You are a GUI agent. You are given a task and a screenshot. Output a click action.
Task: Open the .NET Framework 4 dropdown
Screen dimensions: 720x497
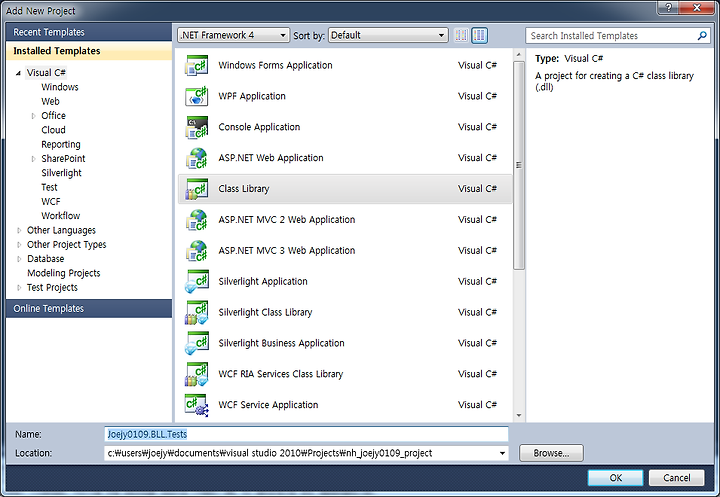(x=233, y=35)
